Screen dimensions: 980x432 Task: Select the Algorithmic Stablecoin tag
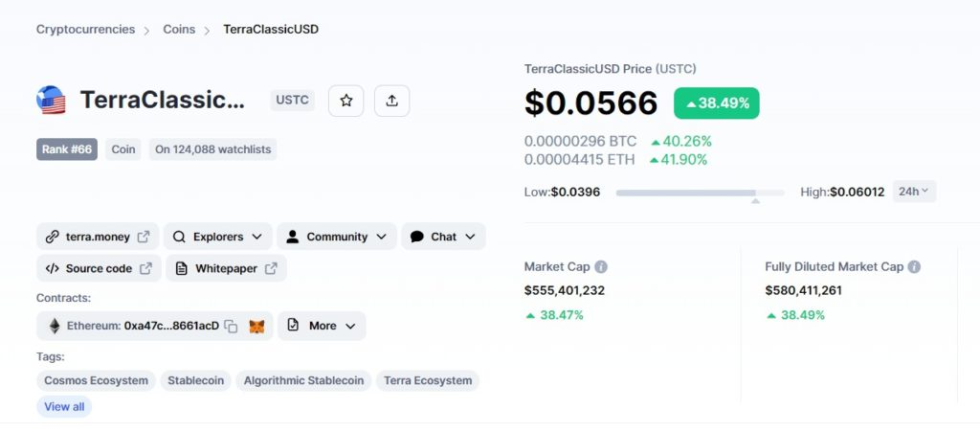(303, 381)
